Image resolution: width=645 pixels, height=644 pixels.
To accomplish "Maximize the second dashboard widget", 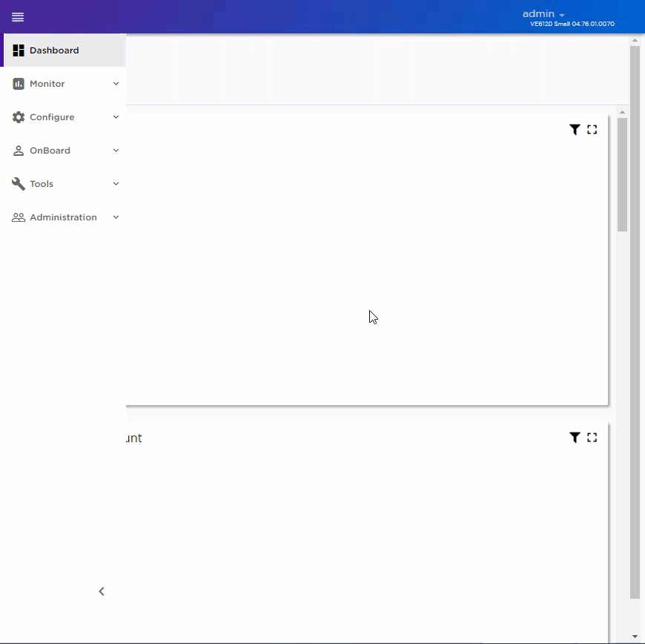I will (x=592, y=438).
